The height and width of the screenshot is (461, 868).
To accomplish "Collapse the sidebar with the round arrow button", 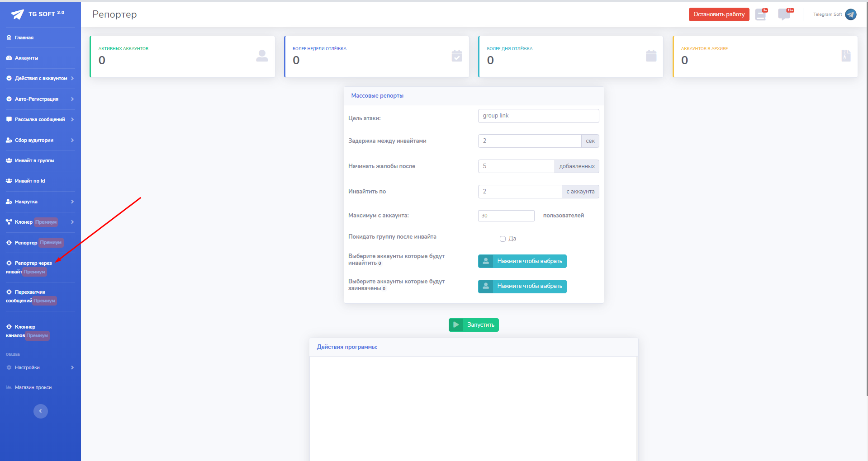I will (x=41, y=411).
